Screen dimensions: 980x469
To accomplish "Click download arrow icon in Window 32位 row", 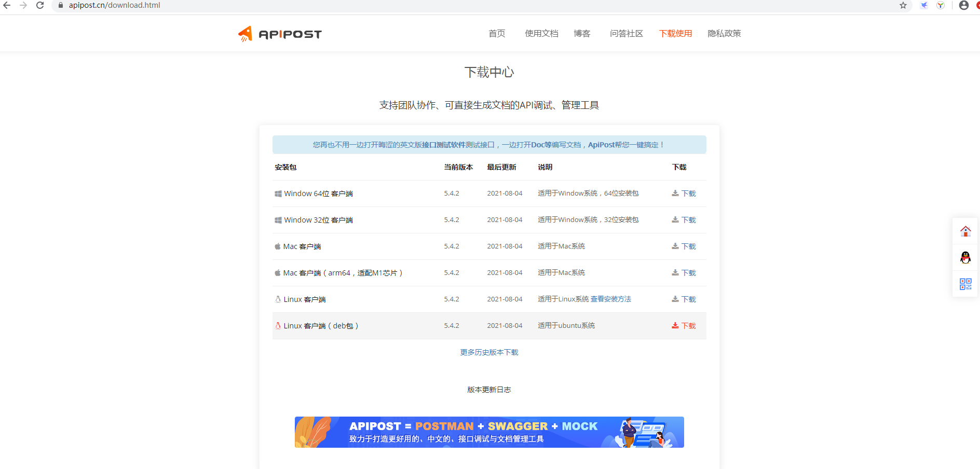I will pos(675,219).
